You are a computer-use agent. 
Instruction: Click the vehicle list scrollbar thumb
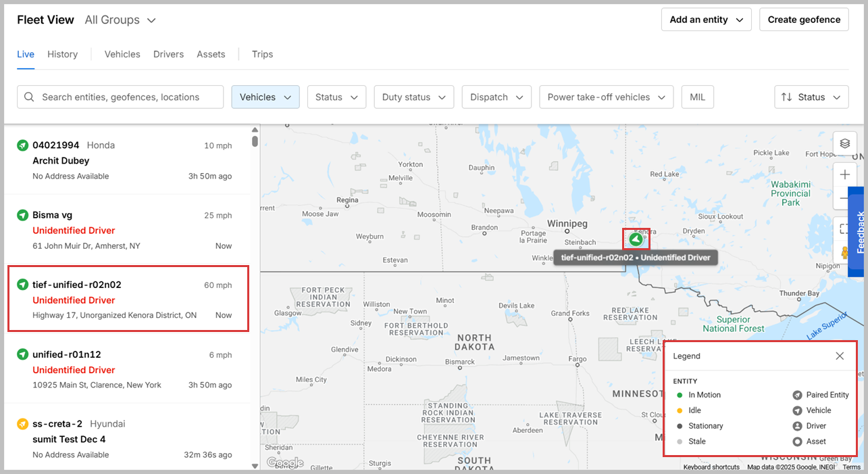coord(255,141)
